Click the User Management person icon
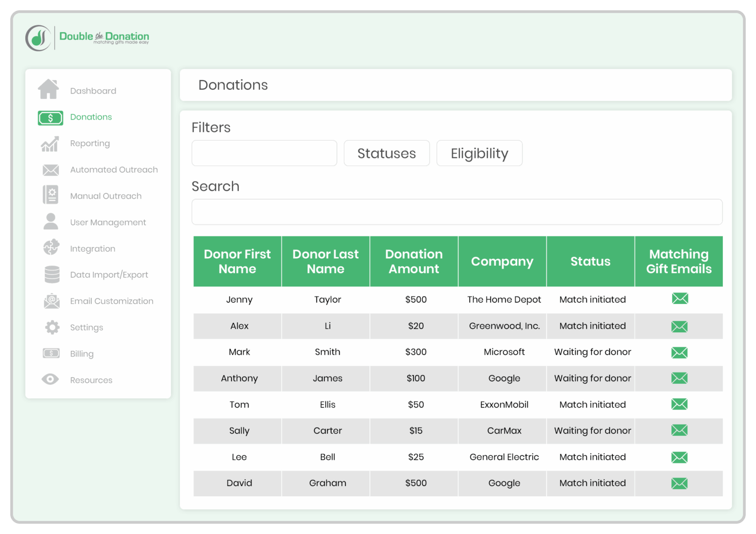 click(x=50, y=222)
